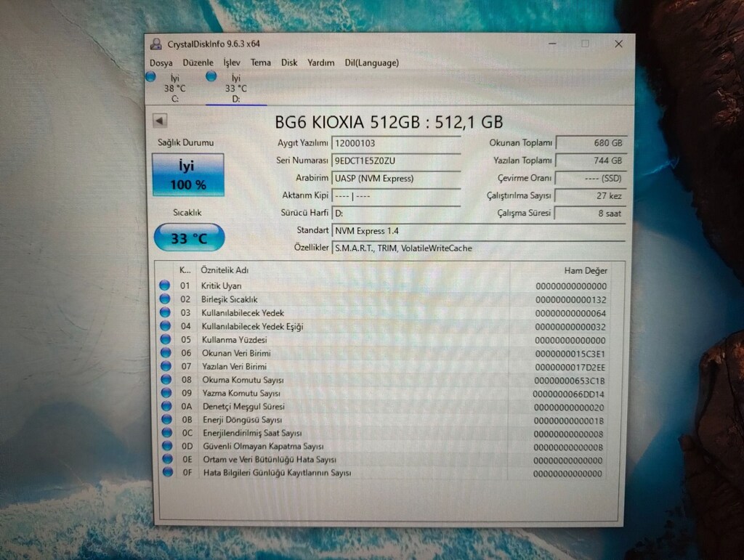Select the Kritik Uyarı attribute name

(221, 286)
